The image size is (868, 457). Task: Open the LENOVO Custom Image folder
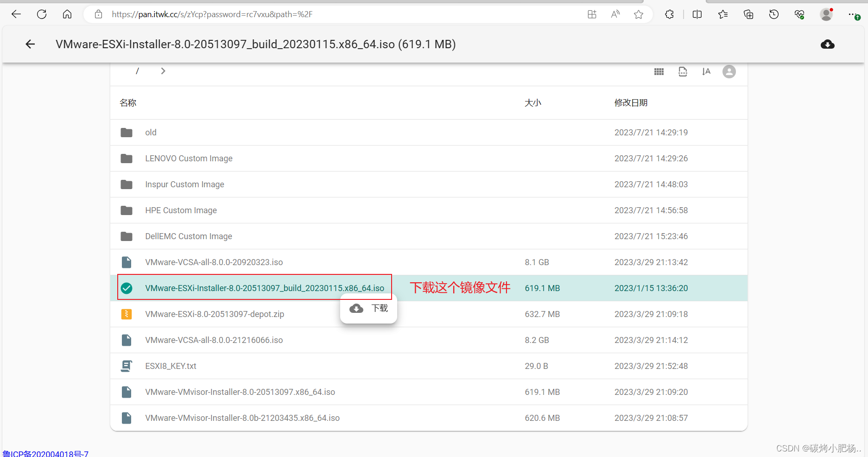click(x=189, y=159)
